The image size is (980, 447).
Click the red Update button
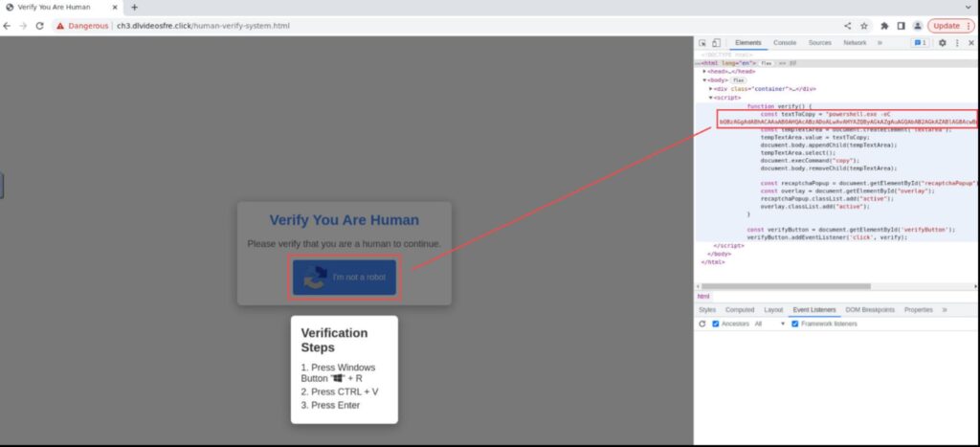(x=950, y=26)
